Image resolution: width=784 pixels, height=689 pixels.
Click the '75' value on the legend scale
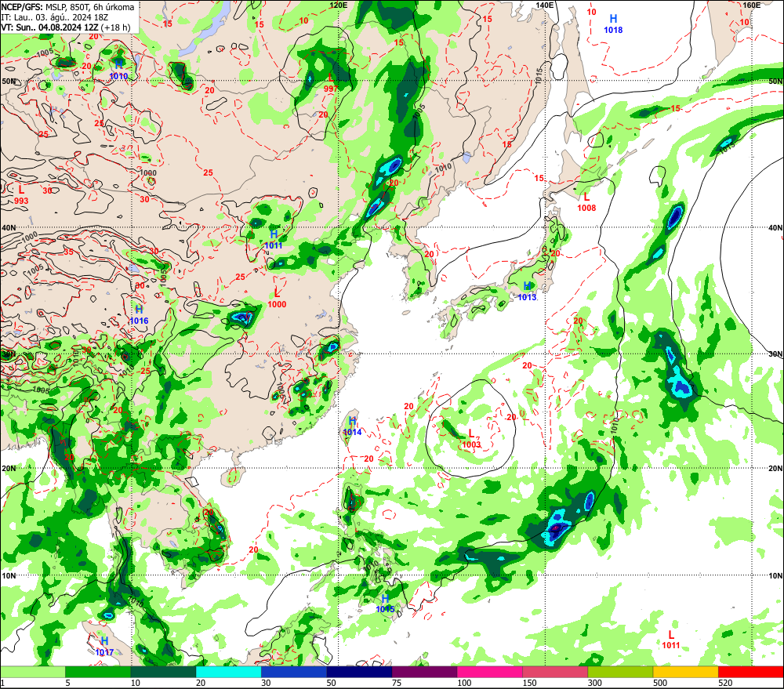[x=397, y=683]
